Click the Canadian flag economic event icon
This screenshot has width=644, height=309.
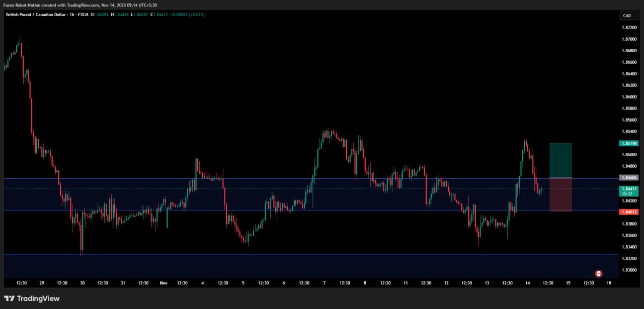point(599,273)
